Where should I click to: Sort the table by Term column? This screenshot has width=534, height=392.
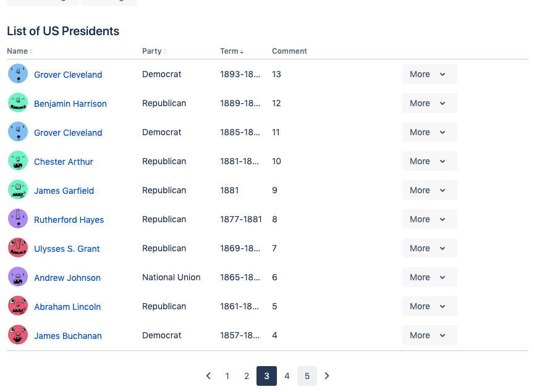coord(232,51)
